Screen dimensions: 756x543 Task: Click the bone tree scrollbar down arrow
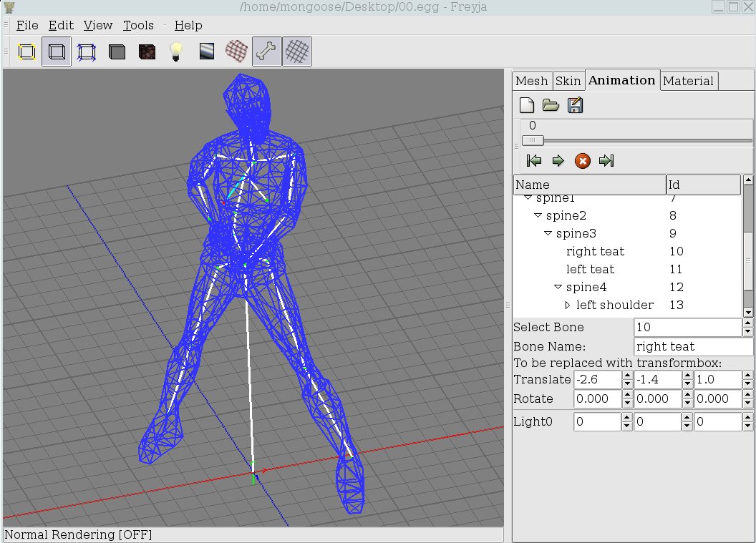pos(748,313)
